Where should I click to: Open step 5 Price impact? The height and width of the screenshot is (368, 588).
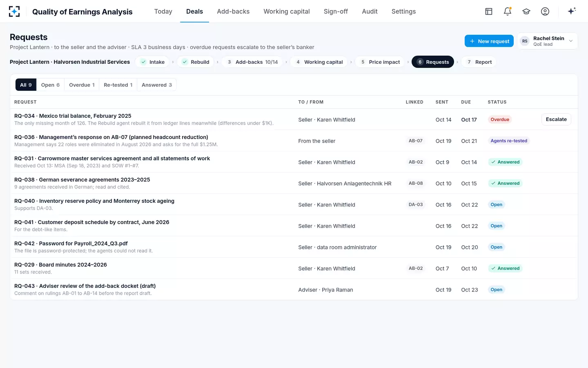380,62
